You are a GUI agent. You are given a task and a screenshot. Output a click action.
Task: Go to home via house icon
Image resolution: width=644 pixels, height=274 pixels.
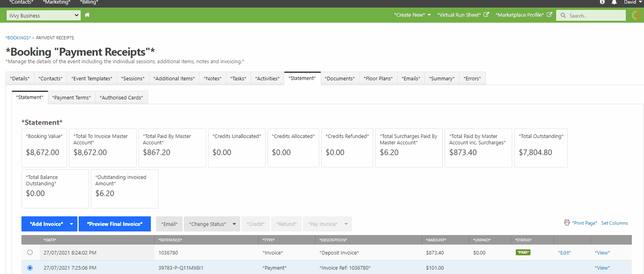coord(87,15)
